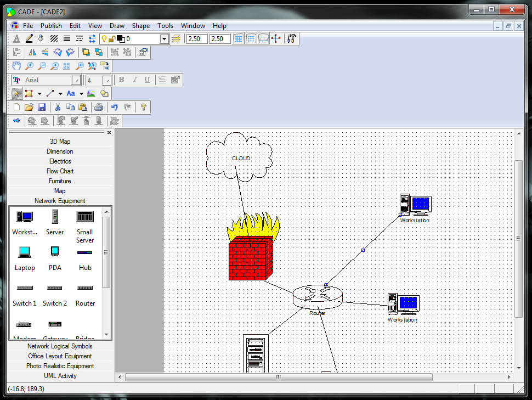Open the Draw menu
This screenshot has height=400, width=532.
coord(117,26)
